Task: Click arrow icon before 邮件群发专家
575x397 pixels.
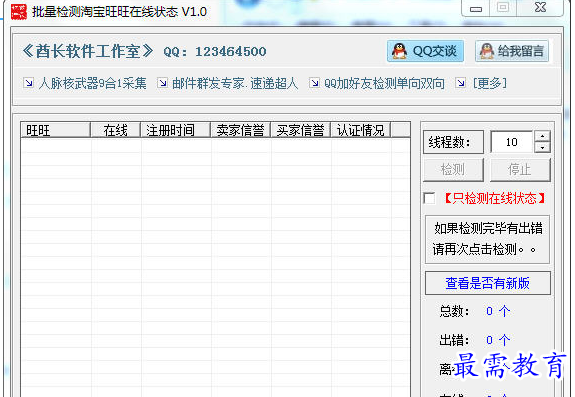Action: pyautogui.click(x=162, y=83)
